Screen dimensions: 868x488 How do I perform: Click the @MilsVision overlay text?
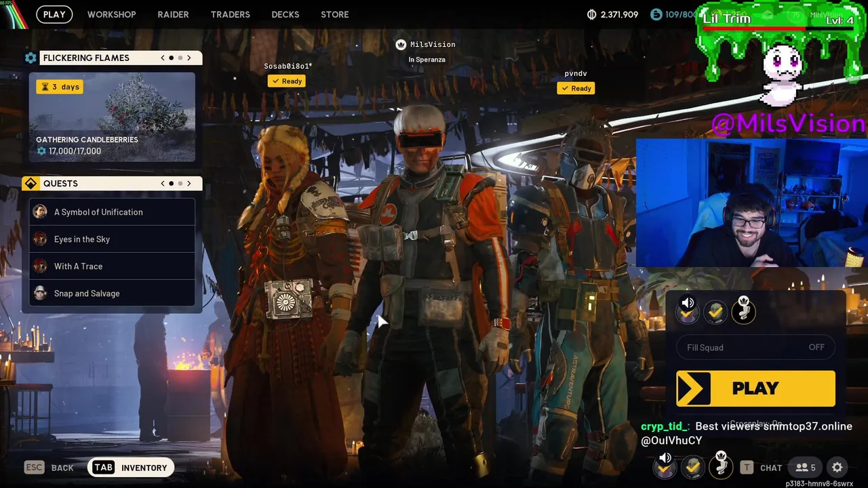(x=789, y=123)
